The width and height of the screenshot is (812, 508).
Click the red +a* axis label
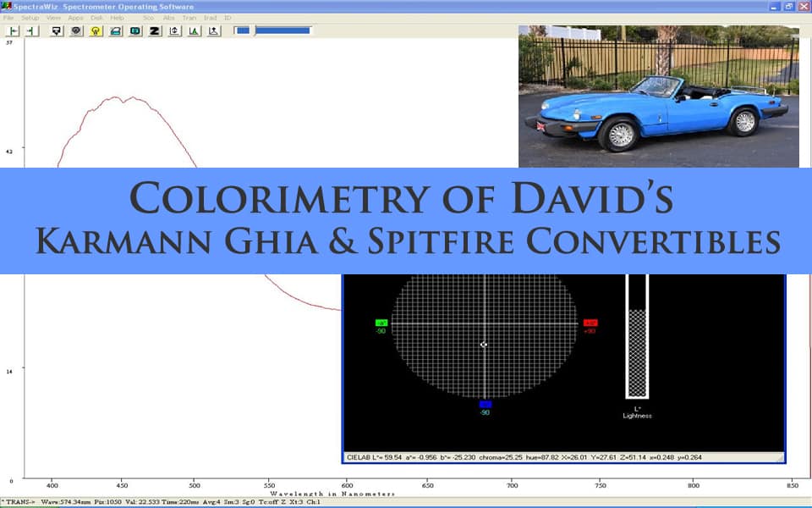(x=590, y=323)
